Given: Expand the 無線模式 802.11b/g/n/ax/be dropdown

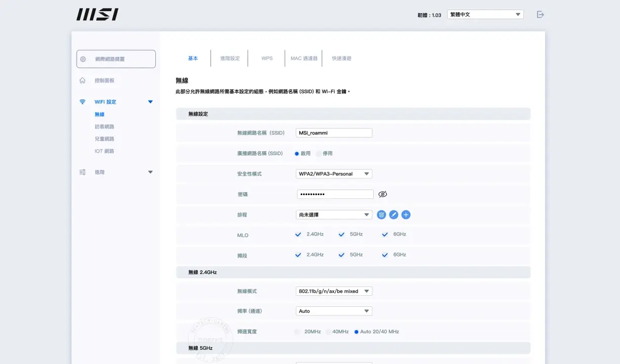Looking at the screenshot, I should tap(334, 291).
